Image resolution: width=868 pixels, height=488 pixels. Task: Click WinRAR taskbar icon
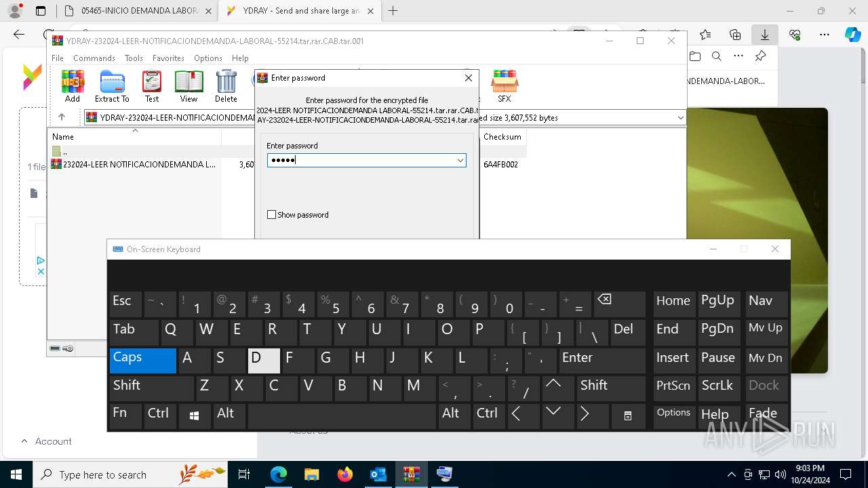411,474
